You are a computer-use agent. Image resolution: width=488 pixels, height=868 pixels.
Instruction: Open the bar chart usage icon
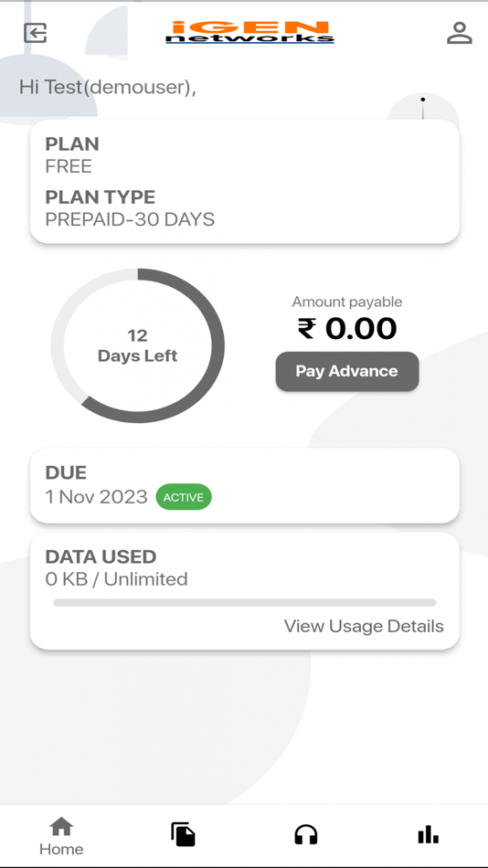pos(429,834)
